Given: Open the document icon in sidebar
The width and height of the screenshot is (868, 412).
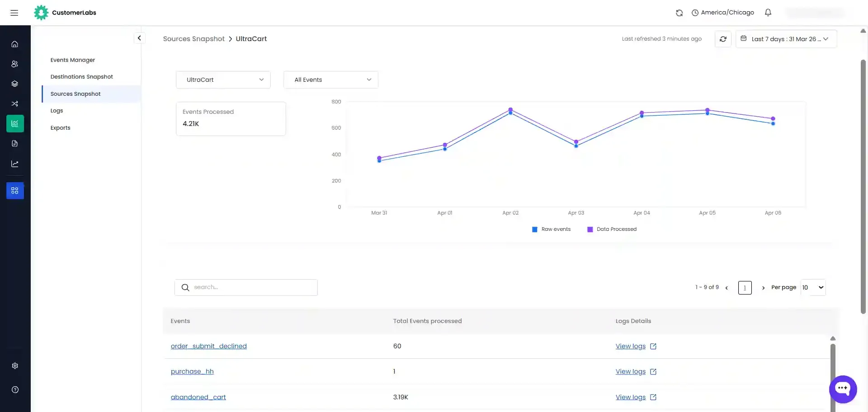Looking at the screenshot, I should pyautogui.click(x=15, y=144).
